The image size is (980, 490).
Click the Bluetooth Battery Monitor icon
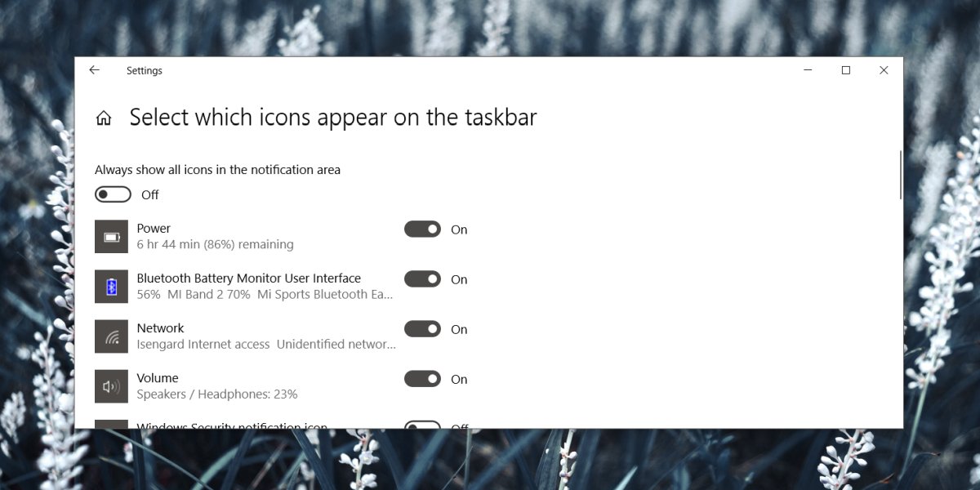[x=112, y=286]
